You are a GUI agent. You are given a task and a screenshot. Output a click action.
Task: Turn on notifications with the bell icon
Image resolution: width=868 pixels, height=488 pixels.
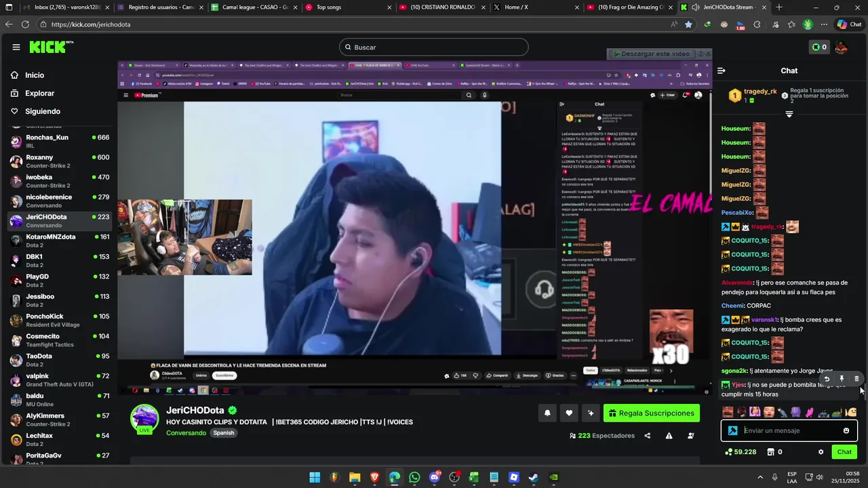tap(547, 413)
